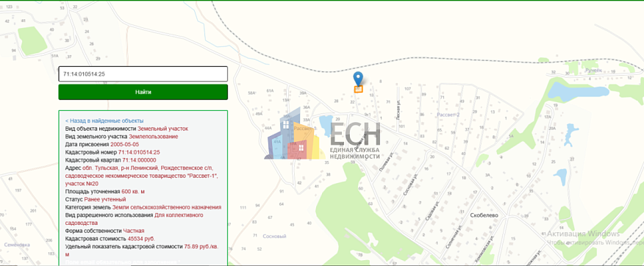The image size is (644, 266).
Task: Select the value Землепользование
Action: pos(153,136)
